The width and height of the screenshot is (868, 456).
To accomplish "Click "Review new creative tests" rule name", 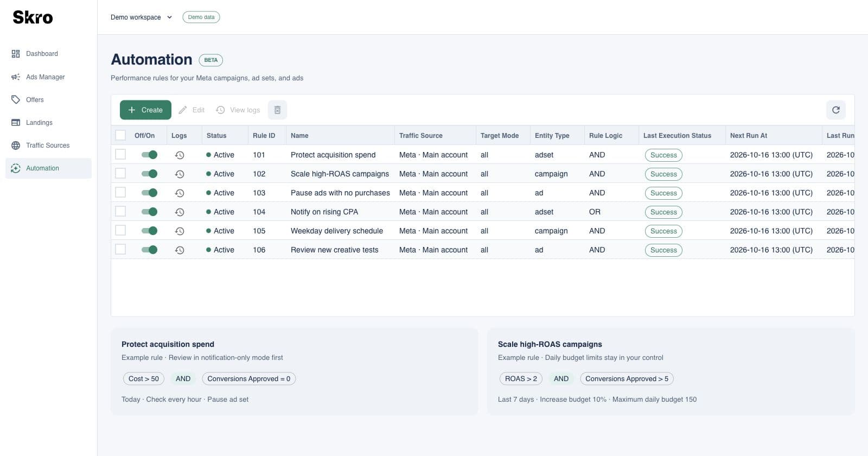I will 335,250.
